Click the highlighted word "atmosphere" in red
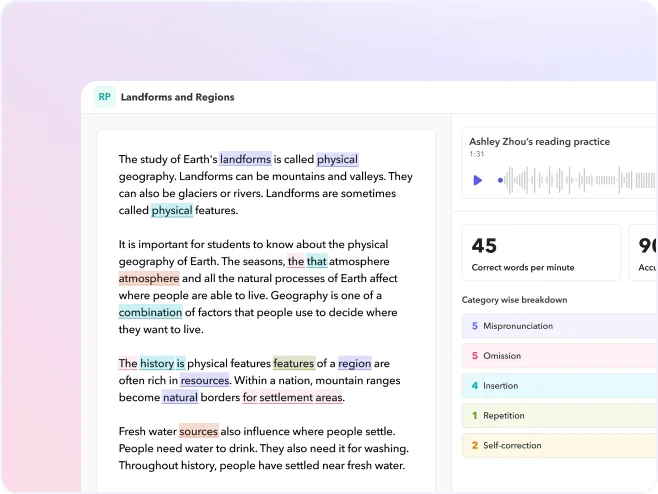 click(149, 279)
